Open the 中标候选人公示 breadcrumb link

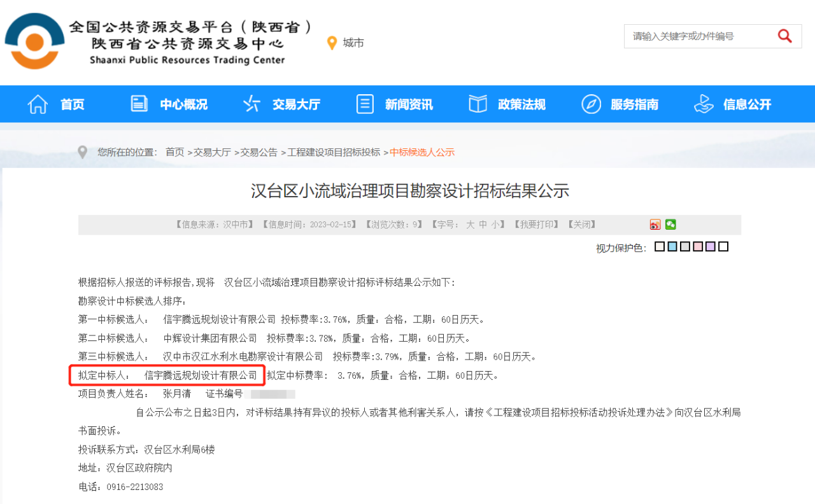(422, 152)
